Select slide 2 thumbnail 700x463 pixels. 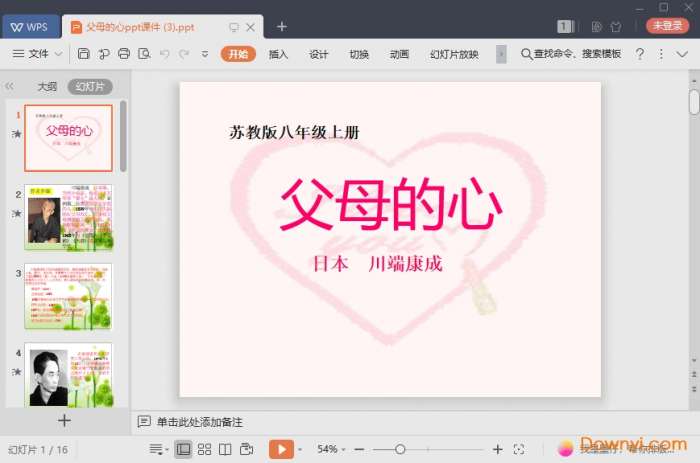coord(69,216)
